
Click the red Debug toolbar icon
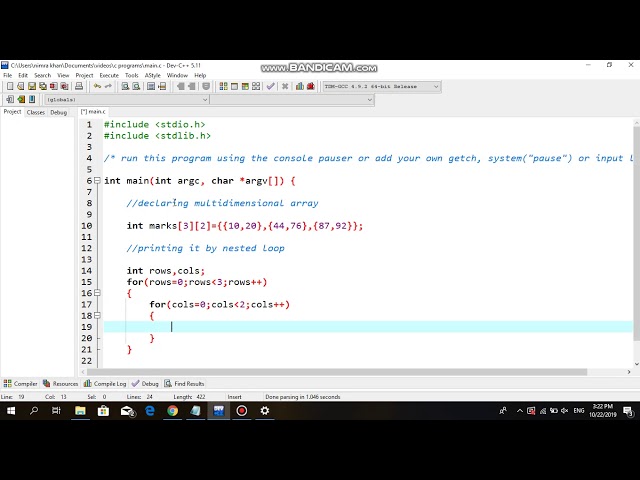coord(311,86)
